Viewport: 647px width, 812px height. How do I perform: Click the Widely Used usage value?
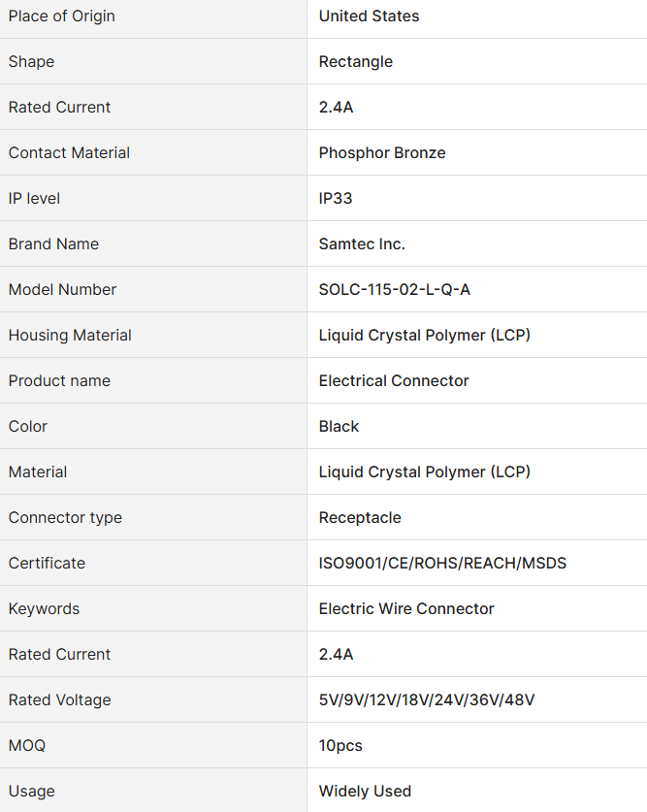pos(365,791)
